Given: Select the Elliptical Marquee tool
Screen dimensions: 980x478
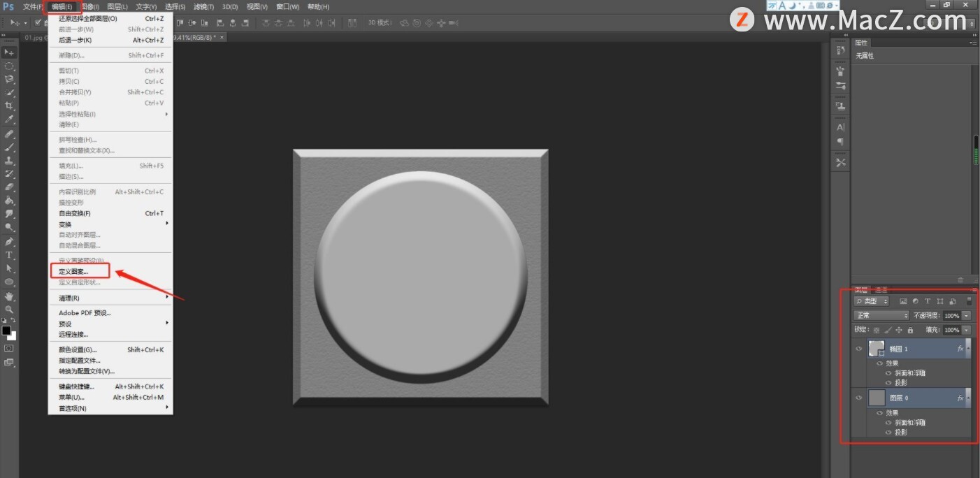Looking at the screenshot, I should [x=9, y=66].
